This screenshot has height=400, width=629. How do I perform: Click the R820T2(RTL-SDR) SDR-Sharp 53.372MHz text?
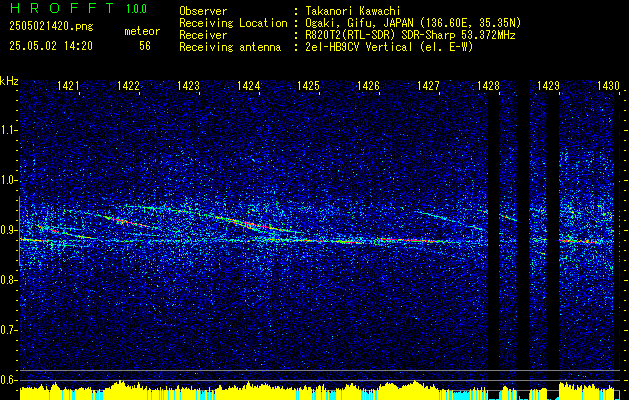tap(410, 35)
